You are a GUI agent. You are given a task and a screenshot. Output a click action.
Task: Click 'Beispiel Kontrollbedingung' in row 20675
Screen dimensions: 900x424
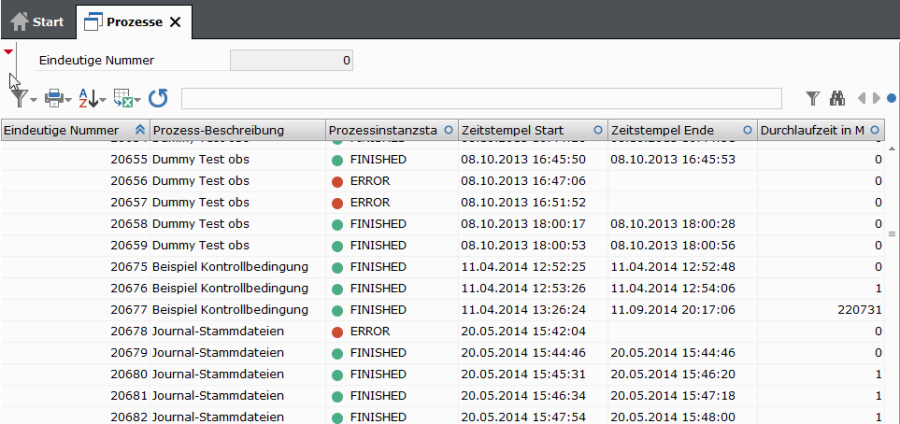[230, 267]
